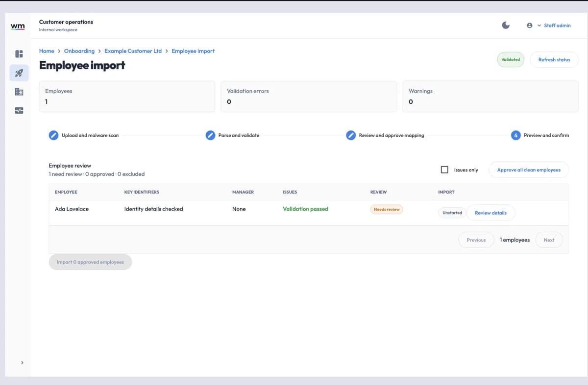Click Approve all clean employees
The width and height of the screenshot is (588, 385).
[x=529, y=170]
